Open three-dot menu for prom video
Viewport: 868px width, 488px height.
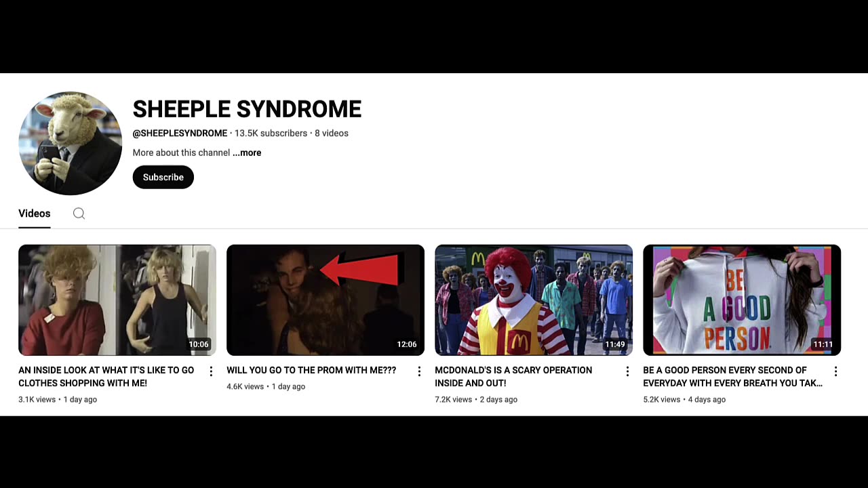[x=419, y=371]
